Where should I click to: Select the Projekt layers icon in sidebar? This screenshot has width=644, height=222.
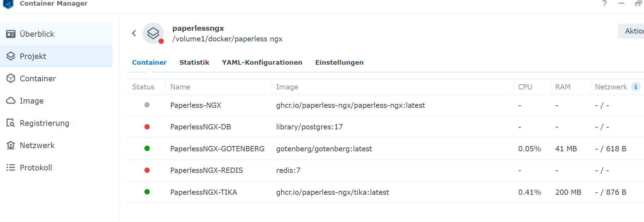[11, 56]
